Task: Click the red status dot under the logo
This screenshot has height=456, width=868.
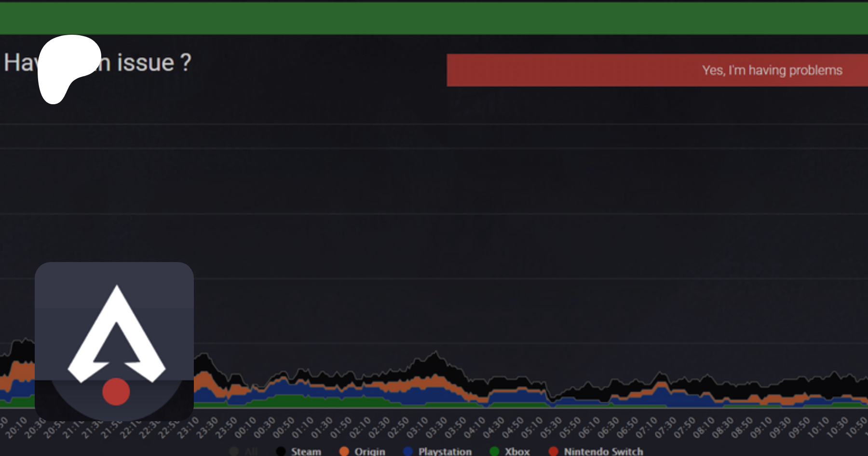Action: (x=116, y=391)
